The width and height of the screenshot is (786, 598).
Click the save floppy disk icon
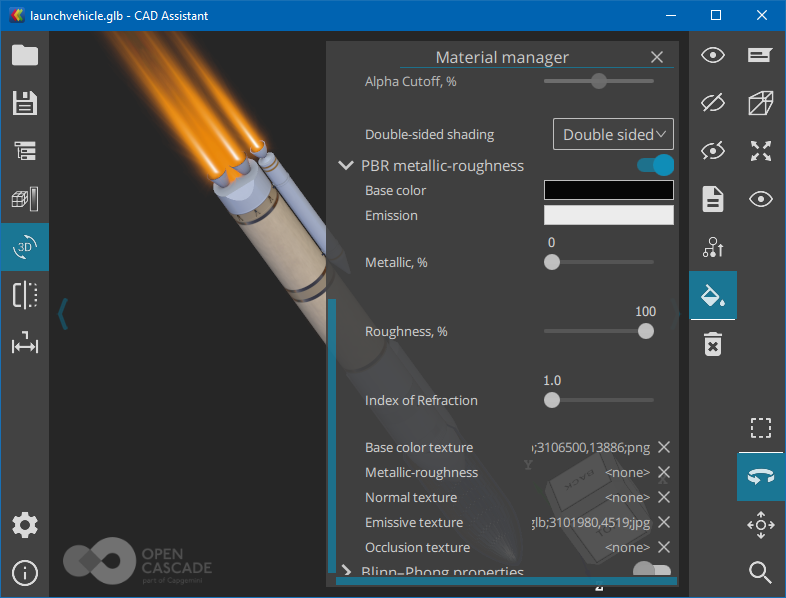[25, 103]
